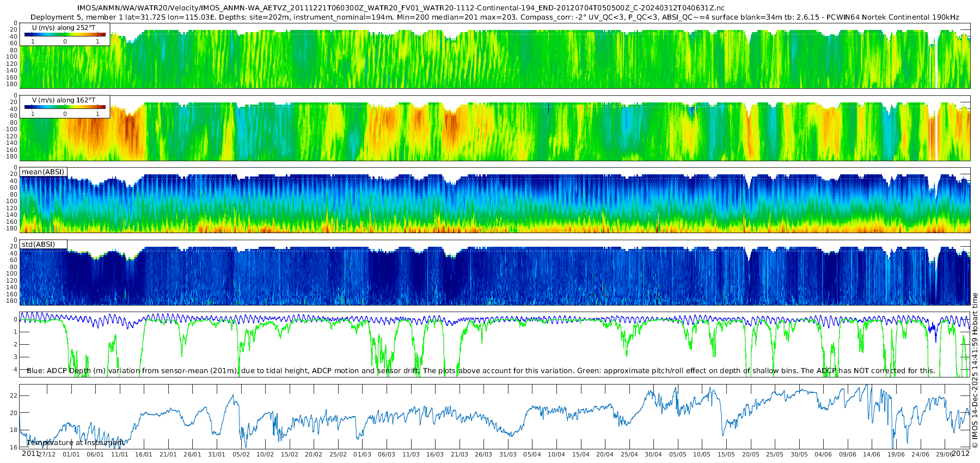Click the 01/01 date tick label
The width and height of the screenshot is (980, 463).
(x=71, y=455)
